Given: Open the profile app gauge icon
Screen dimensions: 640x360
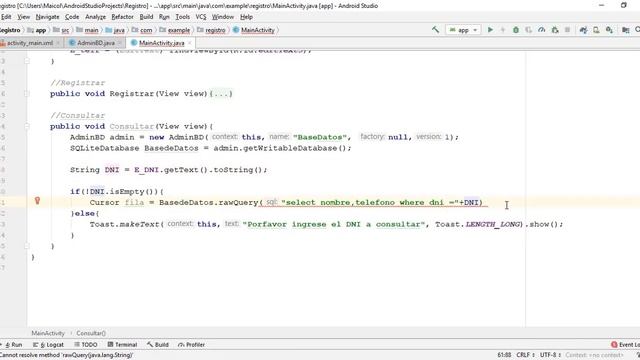Looking at the screenshot, I should (542, 30).
